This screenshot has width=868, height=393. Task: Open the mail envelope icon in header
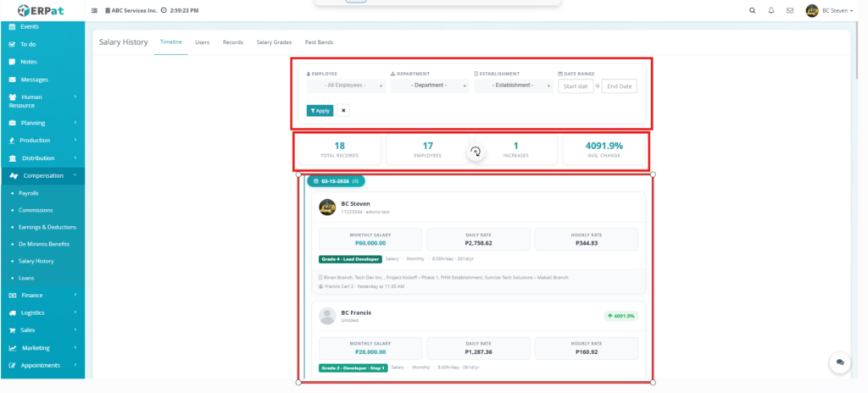coord(790,11)
